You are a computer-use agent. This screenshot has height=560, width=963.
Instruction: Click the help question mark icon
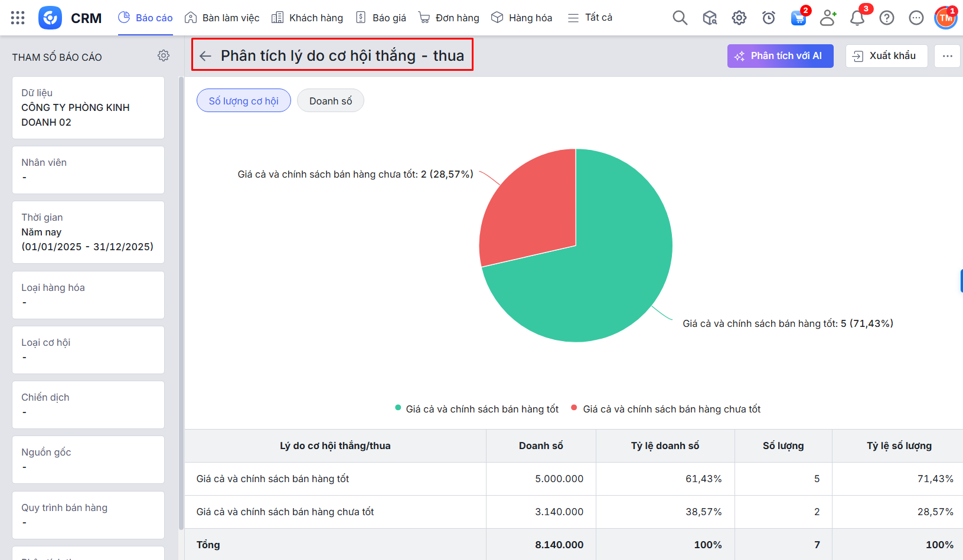point(886,18)
